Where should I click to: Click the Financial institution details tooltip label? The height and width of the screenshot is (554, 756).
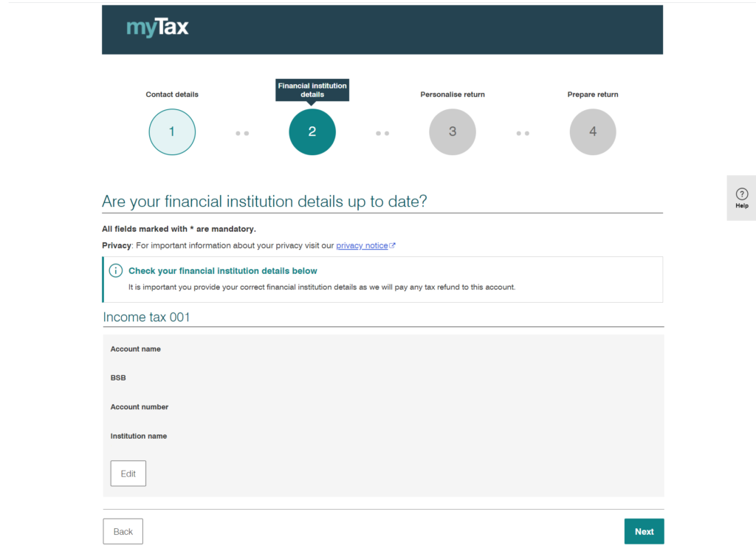(x=312, y=90)
